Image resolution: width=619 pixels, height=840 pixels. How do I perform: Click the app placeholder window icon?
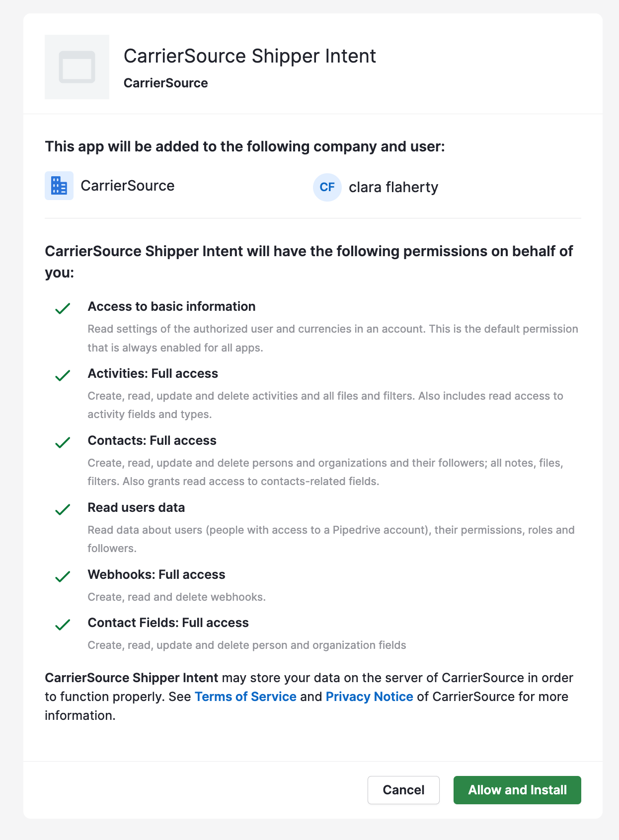pos(77,67)
